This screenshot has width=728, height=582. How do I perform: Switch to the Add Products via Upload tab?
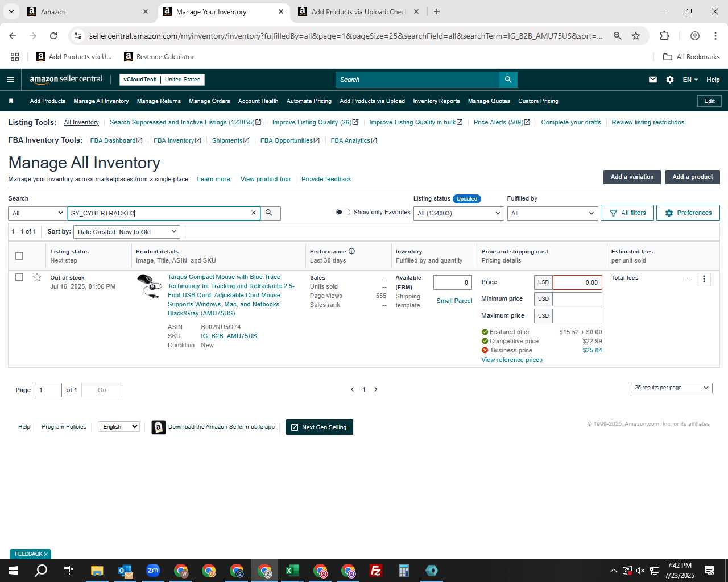(359, 11)
